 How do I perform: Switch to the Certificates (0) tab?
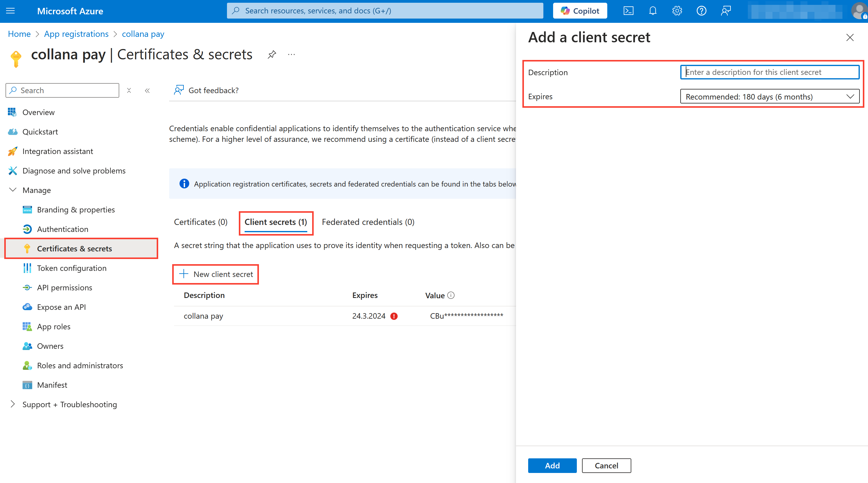201,222
